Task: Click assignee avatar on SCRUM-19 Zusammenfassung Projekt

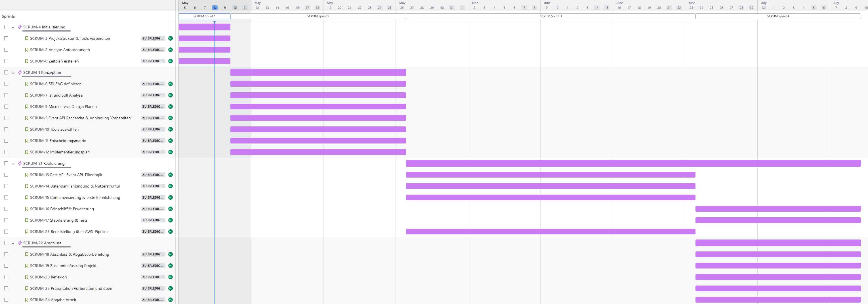Action: [171, 266]
